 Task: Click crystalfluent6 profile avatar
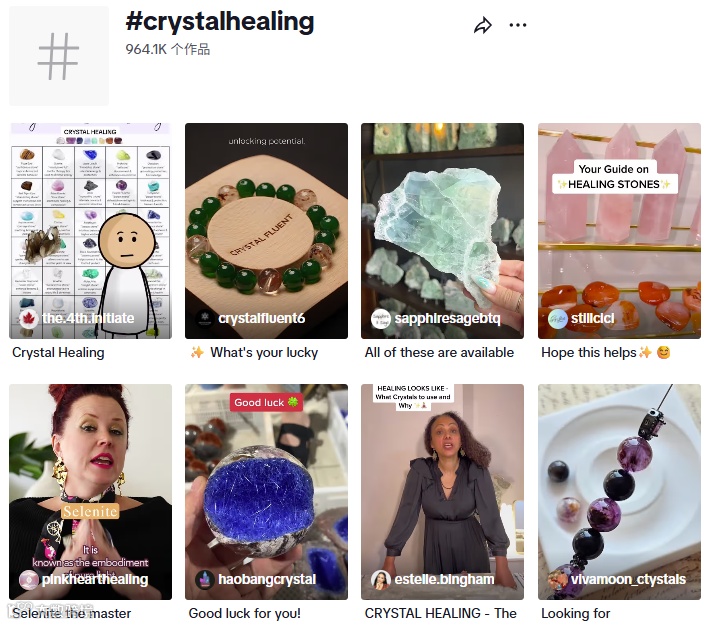pyautogui.click(x=205, y=318)
